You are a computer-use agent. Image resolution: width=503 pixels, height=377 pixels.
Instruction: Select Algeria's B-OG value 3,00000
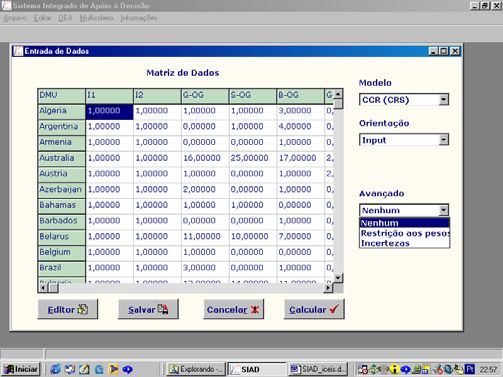(300, 112)
